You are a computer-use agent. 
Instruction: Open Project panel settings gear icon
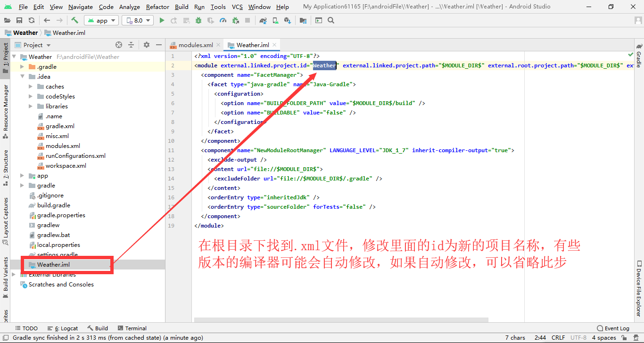(x=147, y=45)
